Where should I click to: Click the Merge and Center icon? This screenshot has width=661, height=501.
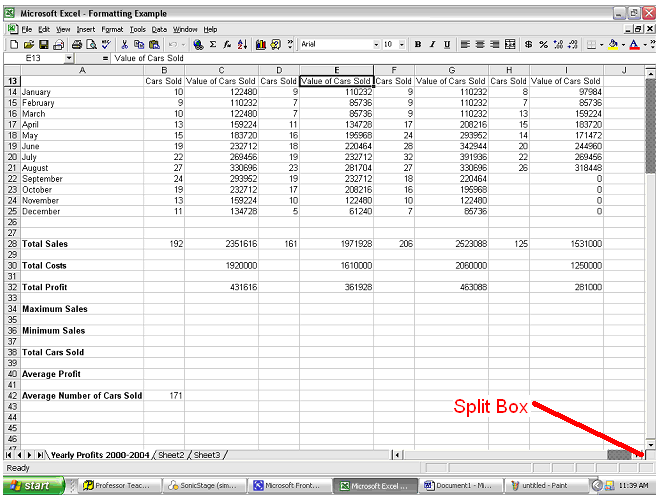point(511,45)
